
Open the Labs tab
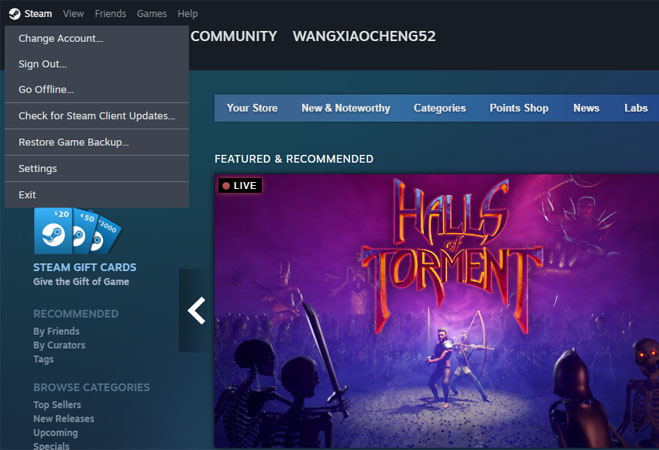coord(636,108)
